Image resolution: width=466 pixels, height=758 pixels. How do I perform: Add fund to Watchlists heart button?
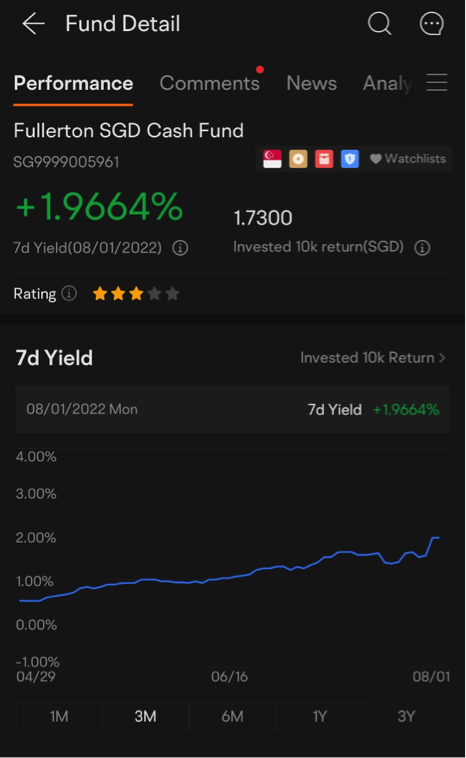click(408, 159)
